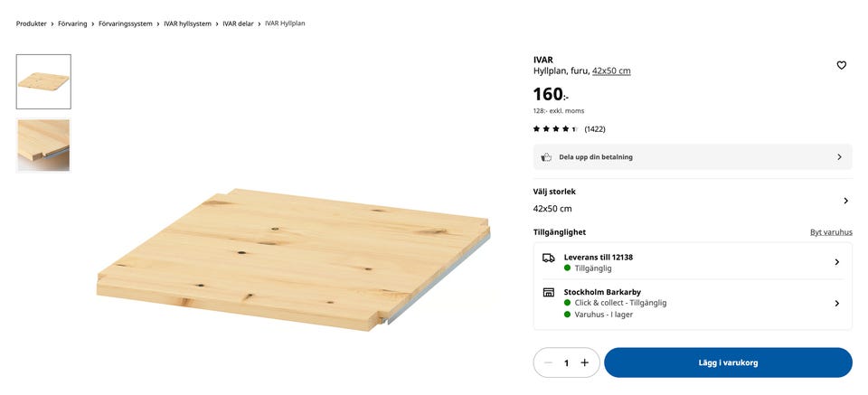Click the star rating icons

pos(555,129)
